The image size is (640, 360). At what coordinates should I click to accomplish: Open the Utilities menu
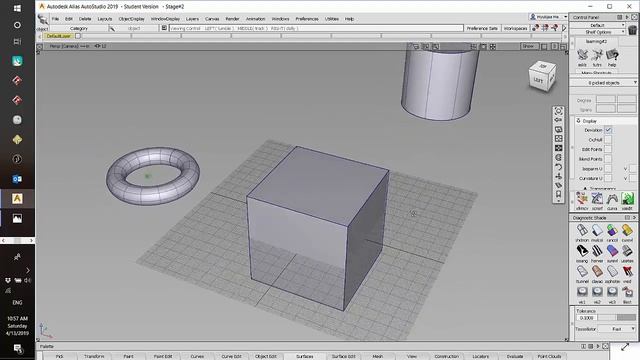tap(331, 19)
